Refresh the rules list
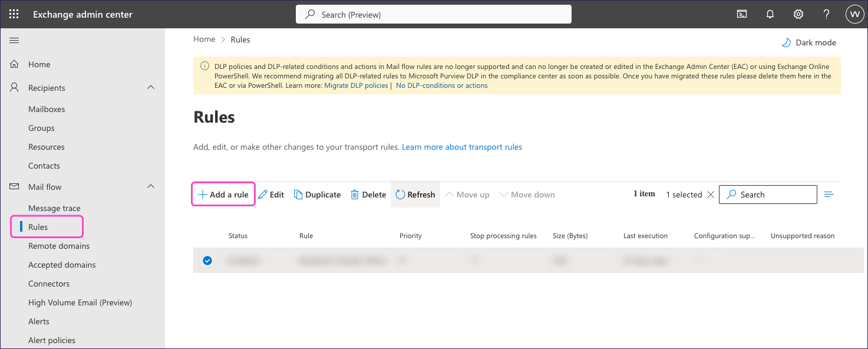 click(x=400, y=194)
